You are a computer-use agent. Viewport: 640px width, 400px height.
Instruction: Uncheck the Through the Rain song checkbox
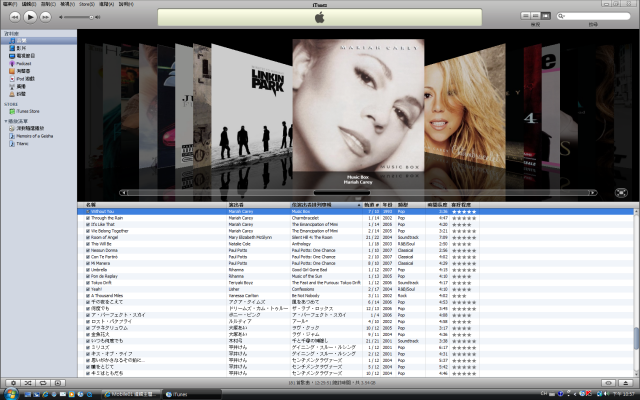coord(88,218)
